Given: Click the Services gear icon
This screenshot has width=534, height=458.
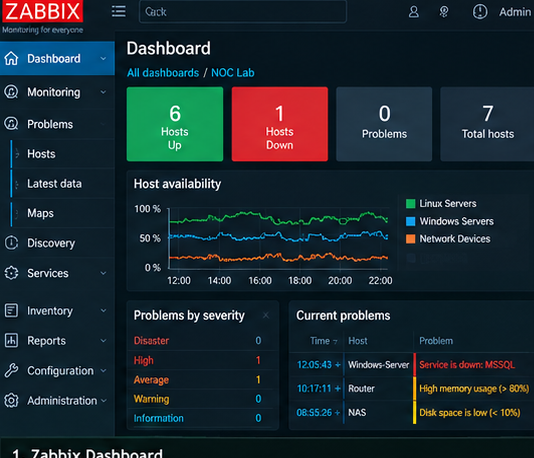Looking at the screenshot, I should [11, 273].
